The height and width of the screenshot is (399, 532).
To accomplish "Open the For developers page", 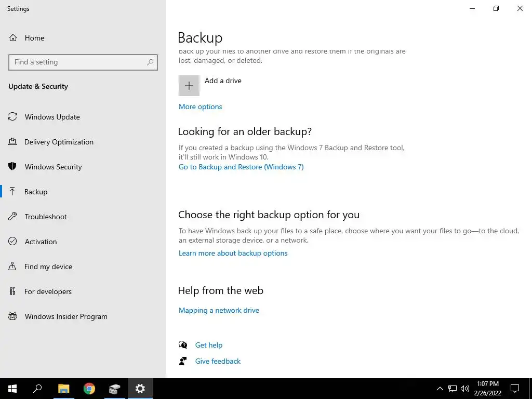I will click(x=48, y=291).
